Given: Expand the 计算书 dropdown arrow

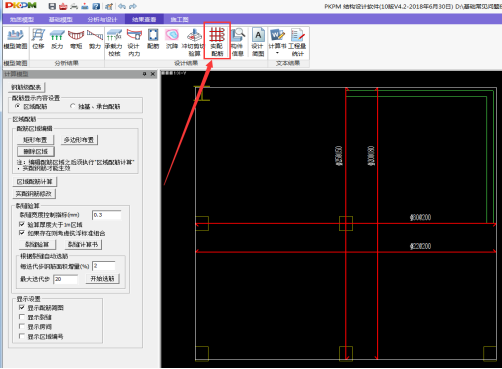Looking at the screenshot, I should 277,53.
